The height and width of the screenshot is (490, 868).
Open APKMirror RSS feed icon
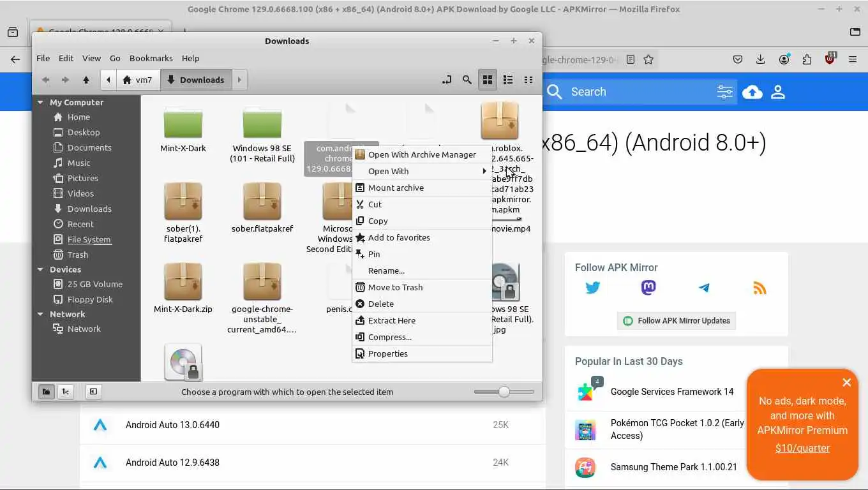coord(759,288)
